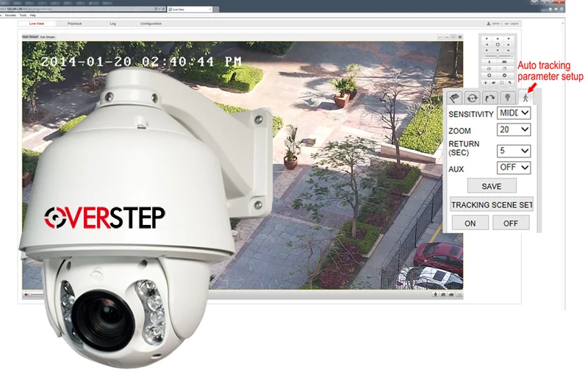Click the PTZ iris close button
This screenshot has height=375, width=588.
tap(489, 76)
